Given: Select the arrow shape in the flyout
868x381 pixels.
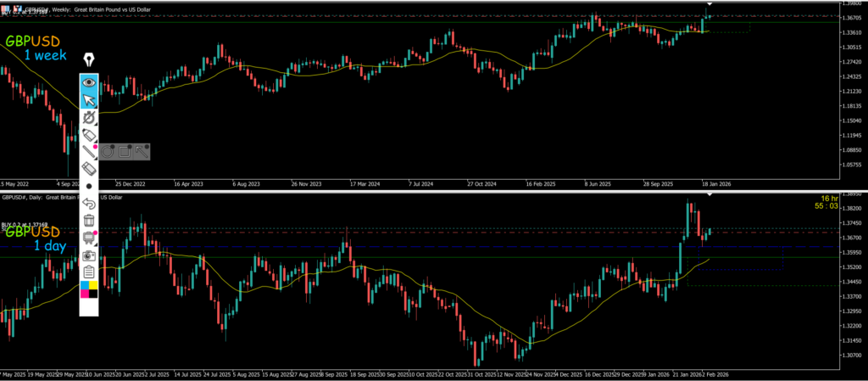Looking at the screenshot, I should click(x=141, y=152).
